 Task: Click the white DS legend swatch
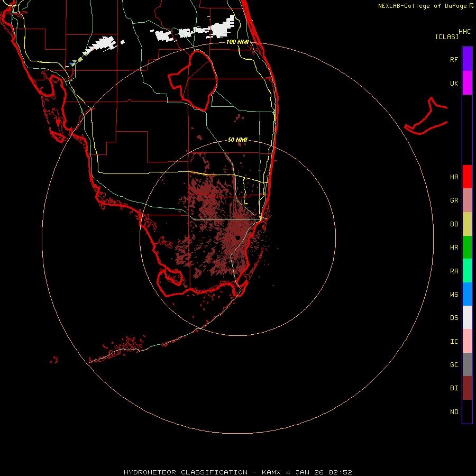coord(467,317)
